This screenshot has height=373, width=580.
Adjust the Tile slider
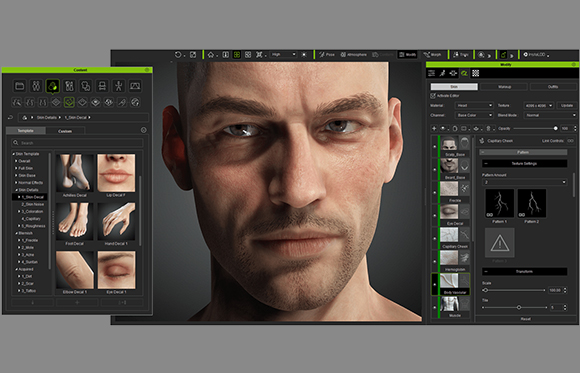tap(514, 307)
